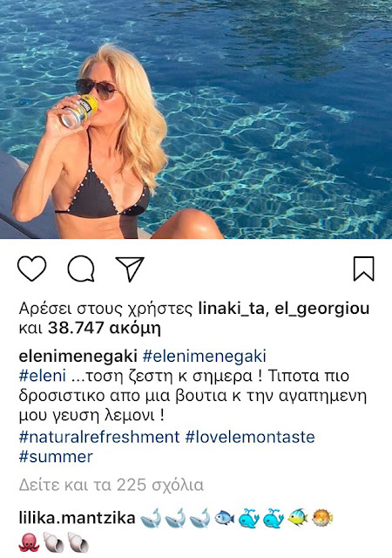Open #lovelemontaste hashtag
This screenshot has width=392, height=558.
click(x=250, y=437)
